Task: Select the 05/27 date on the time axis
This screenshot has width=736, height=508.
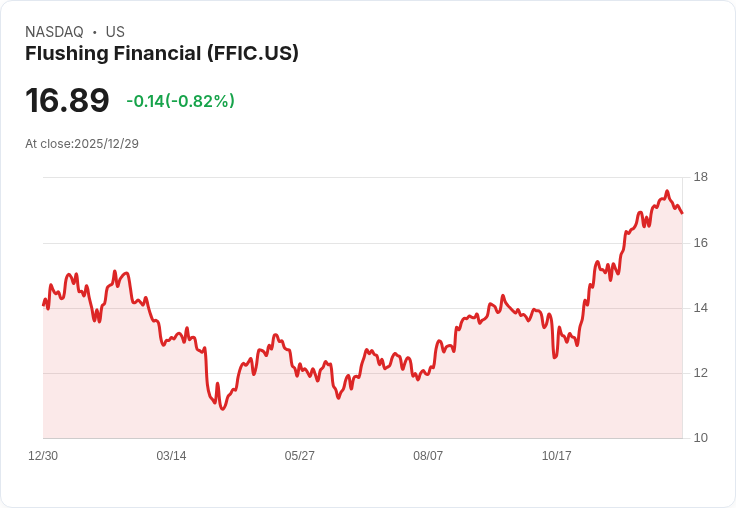Action: pos(299,456)
